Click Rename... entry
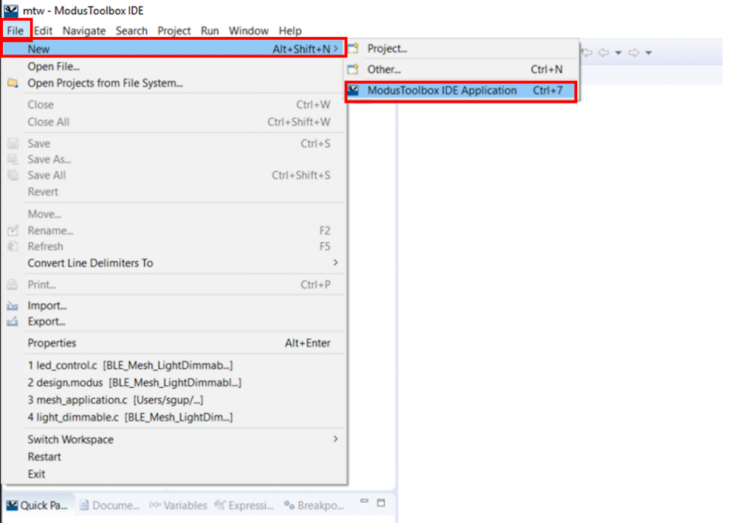 coord(174,231)
